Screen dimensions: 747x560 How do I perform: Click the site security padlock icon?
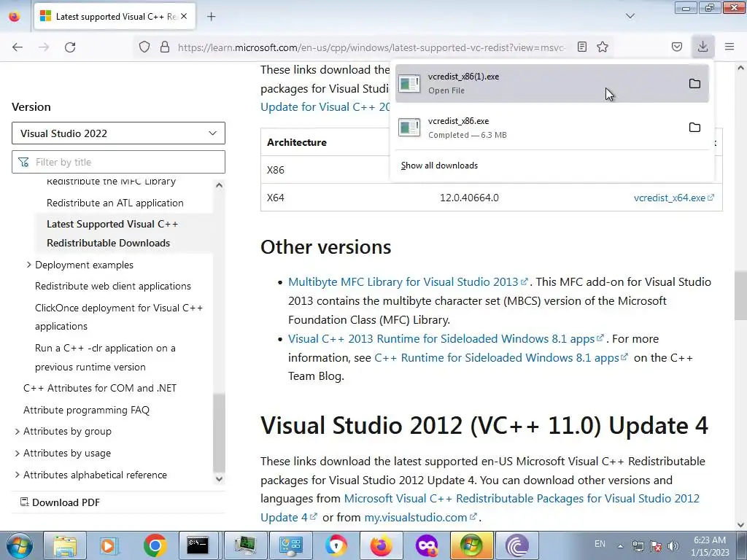click(165, 47)
